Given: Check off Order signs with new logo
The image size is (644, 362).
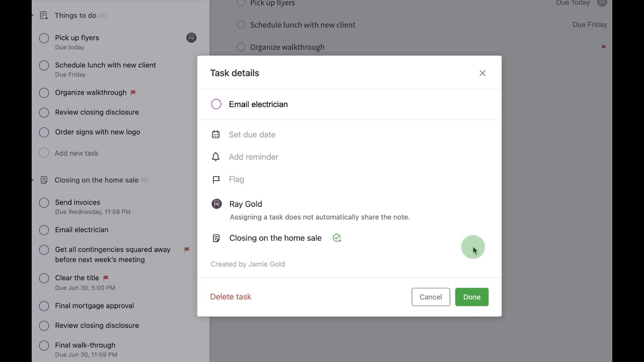Looking at the screenshot, I should click(x=44, y=132).
